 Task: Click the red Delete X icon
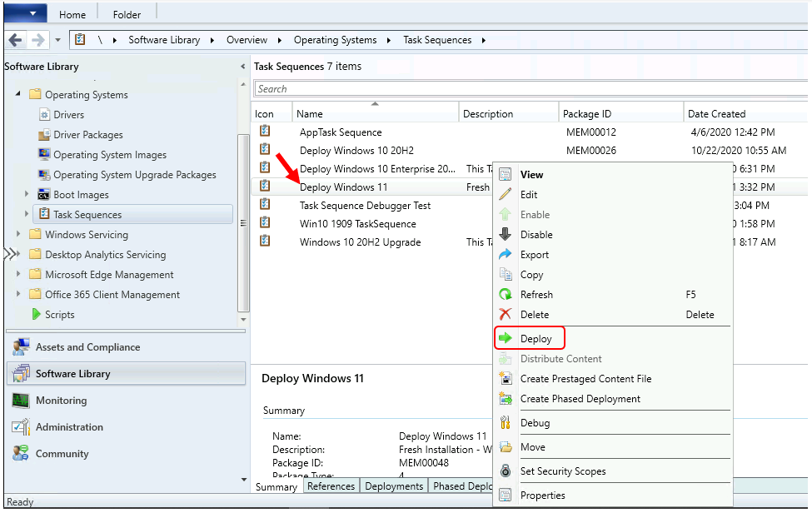(x=505, y=314)
